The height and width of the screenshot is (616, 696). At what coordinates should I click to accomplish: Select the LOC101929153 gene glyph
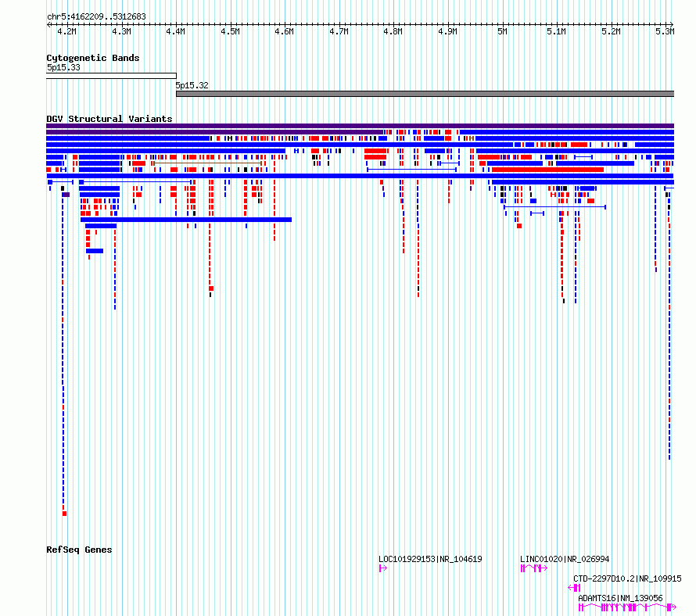pyautogui.click(x=383, y=568)
